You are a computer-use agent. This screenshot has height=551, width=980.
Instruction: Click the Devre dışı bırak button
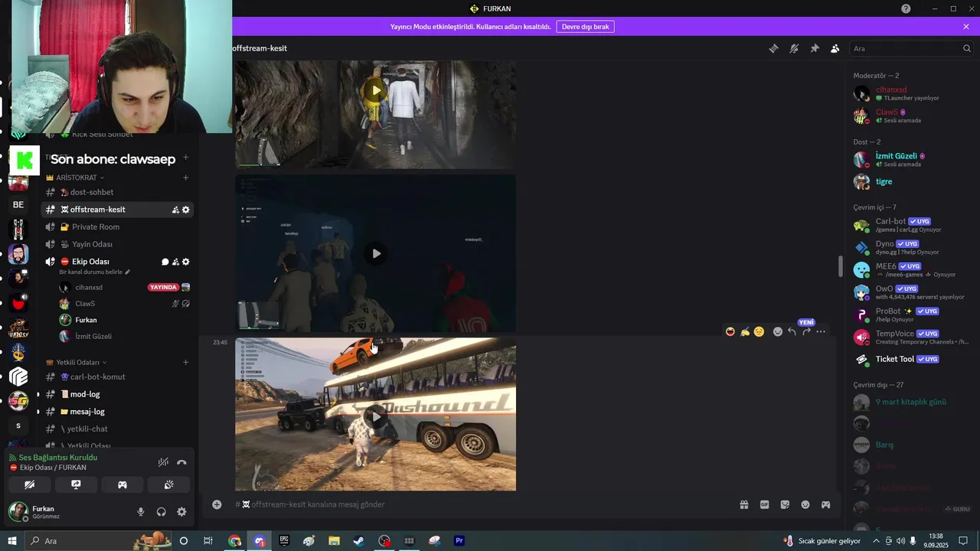(x=585, y=26)
